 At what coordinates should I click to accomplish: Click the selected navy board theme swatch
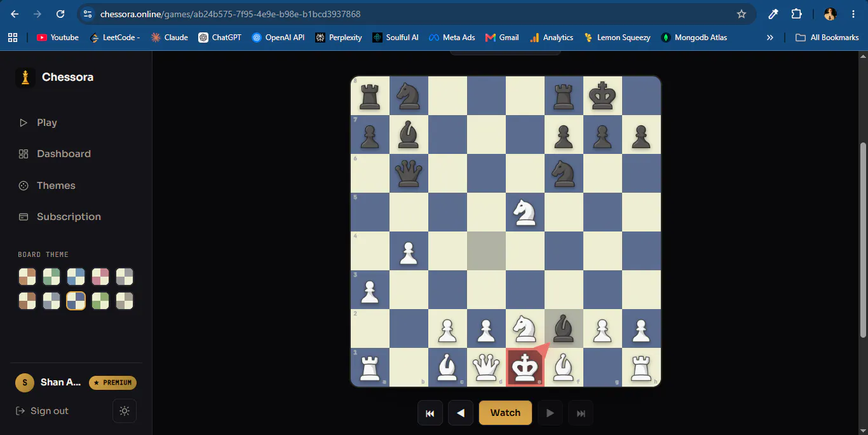(x=76, y=300)
